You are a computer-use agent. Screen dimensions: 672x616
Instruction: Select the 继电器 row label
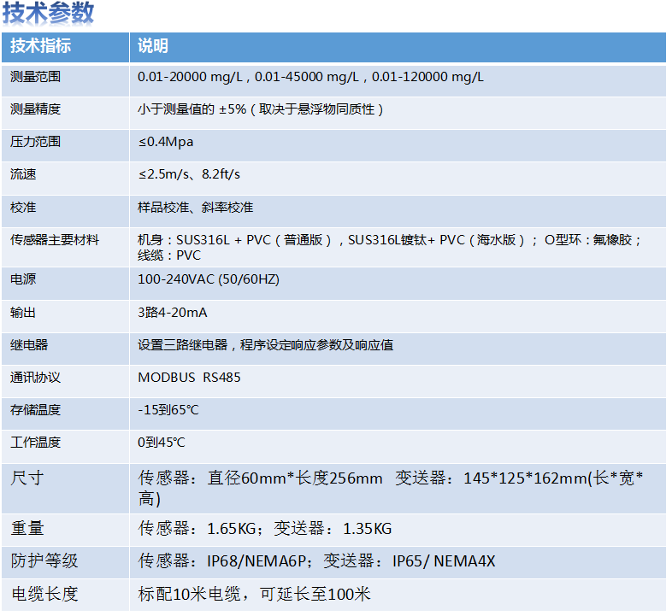tap(29, 345)
